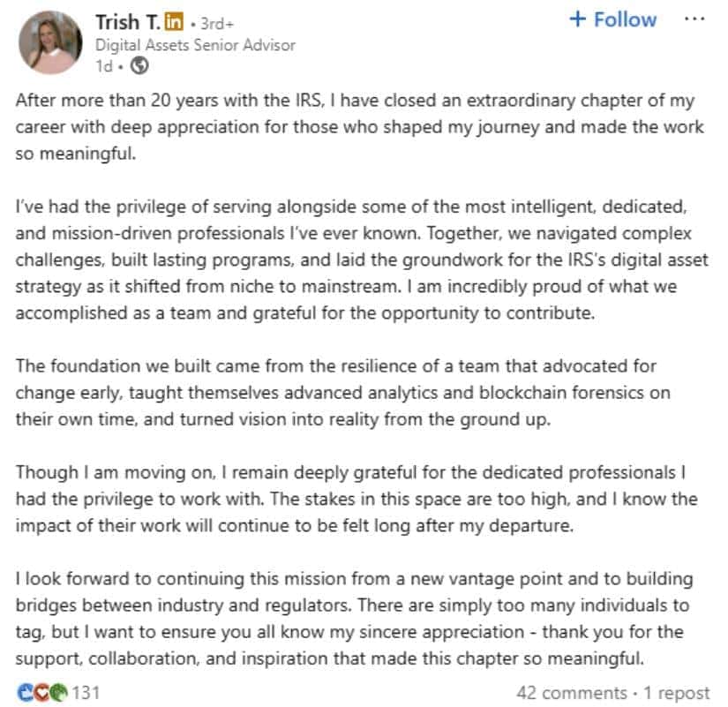Screen dimensions: 728x707
Task: Open the 1 repost link
Action: coord(677,693)
